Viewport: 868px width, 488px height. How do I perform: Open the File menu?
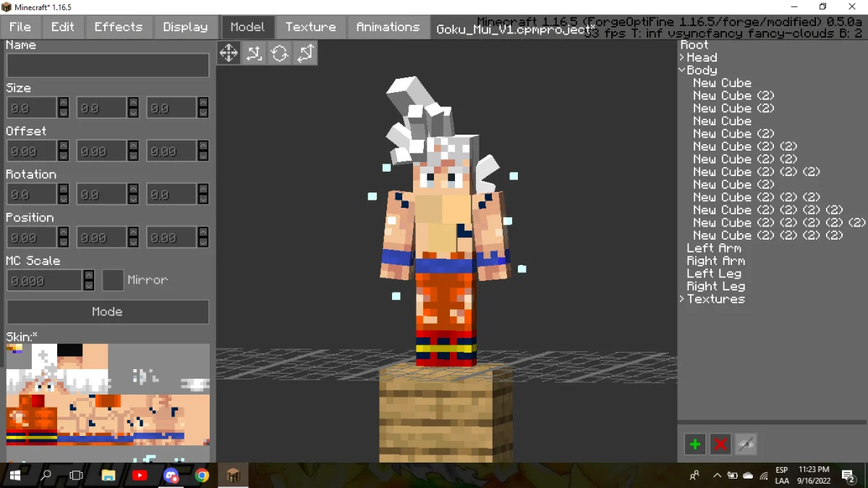point(20,27)
